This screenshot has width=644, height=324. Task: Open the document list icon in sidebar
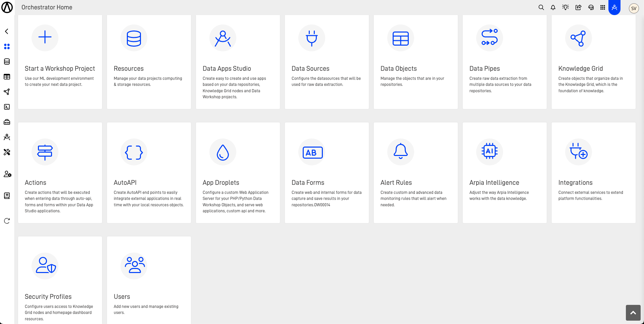7,196
